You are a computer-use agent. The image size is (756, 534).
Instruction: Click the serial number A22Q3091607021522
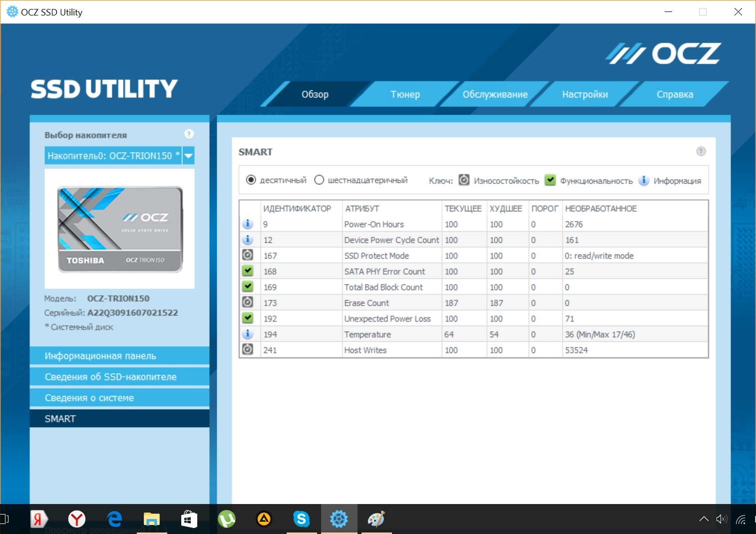coord(133,313)
